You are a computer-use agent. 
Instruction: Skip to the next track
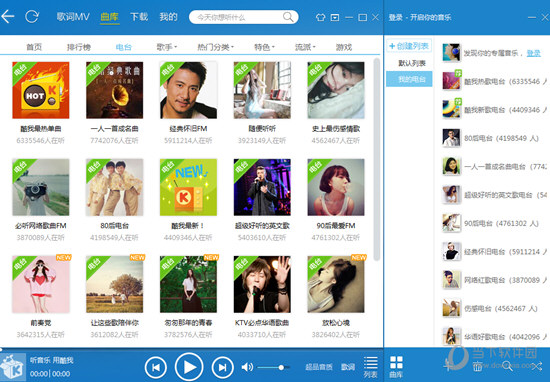pyautogui.click(x=222, y=367)
